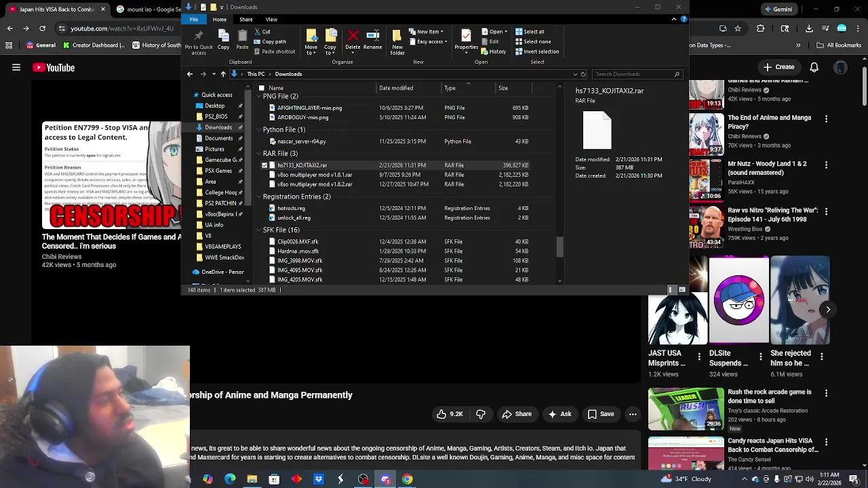The width and height of the screenshot is (868, 488).
Task: Collapse the Registration Entries group
Action: pos(258,197)
